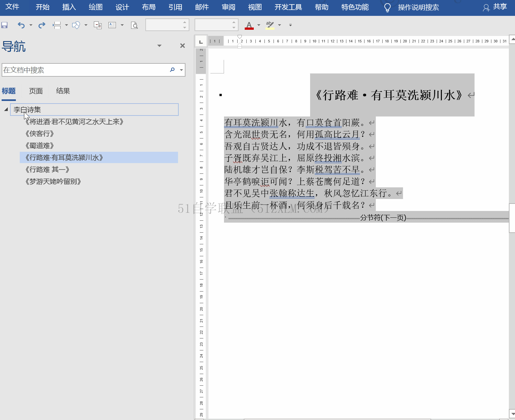
Task: Go to 《蜀道难》 heading
Action: tap(39, 146)
